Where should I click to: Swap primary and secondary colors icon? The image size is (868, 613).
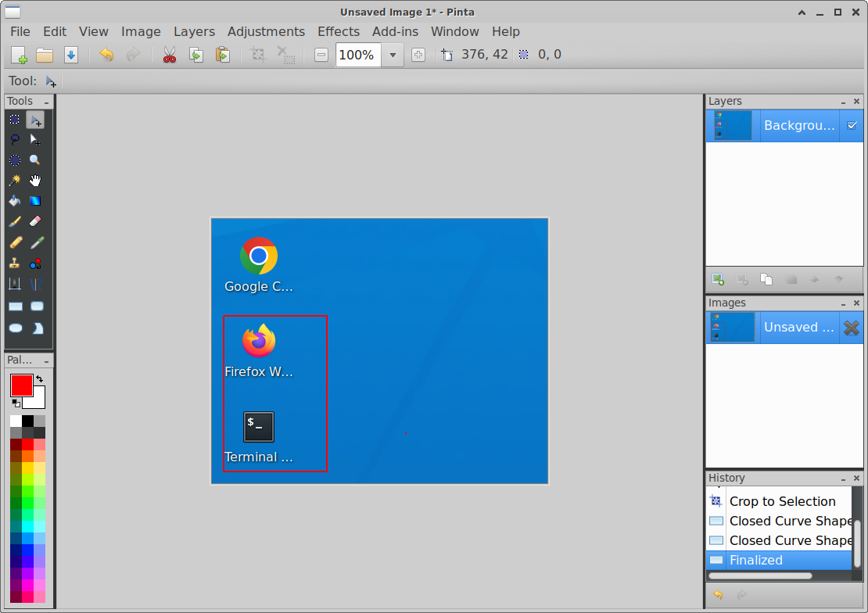tap(39, 378)
